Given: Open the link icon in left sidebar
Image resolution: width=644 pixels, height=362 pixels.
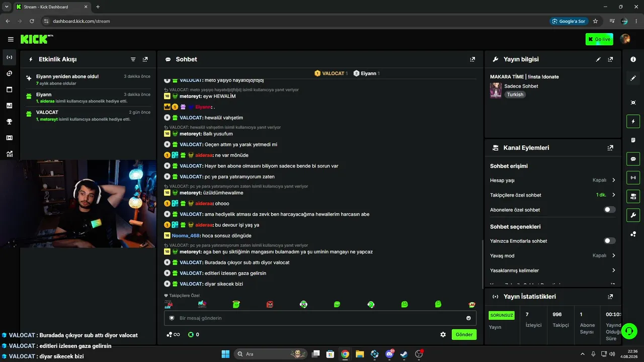Looking at the screenshot, I should click(9, 73).
